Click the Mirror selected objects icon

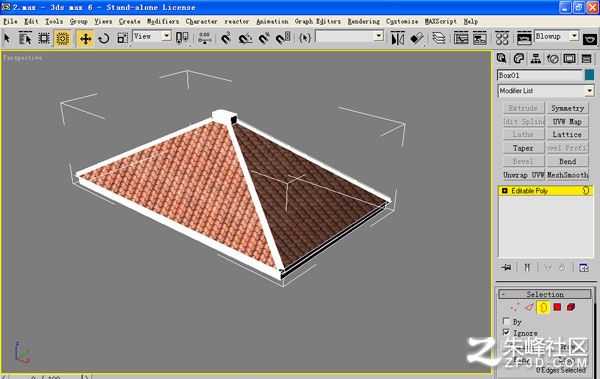398,38
